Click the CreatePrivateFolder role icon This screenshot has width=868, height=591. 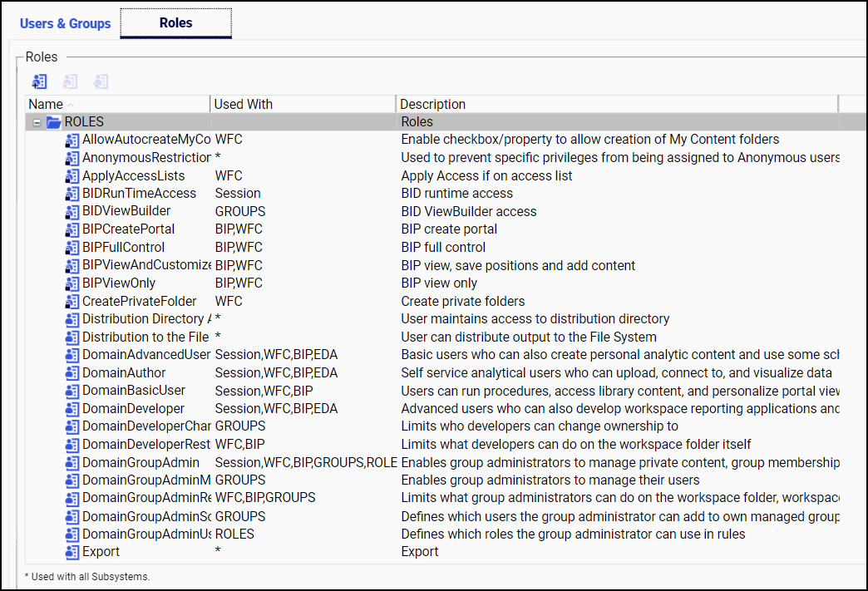72,301
